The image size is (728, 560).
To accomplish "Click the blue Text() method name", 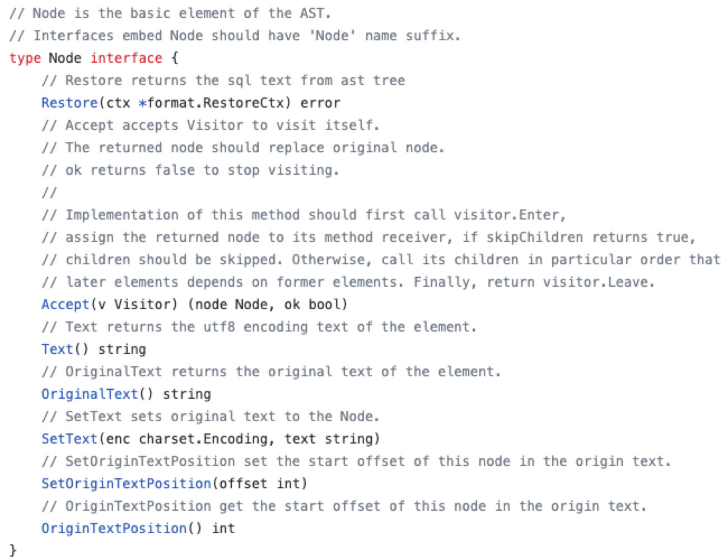I will [x=57, y=349].
